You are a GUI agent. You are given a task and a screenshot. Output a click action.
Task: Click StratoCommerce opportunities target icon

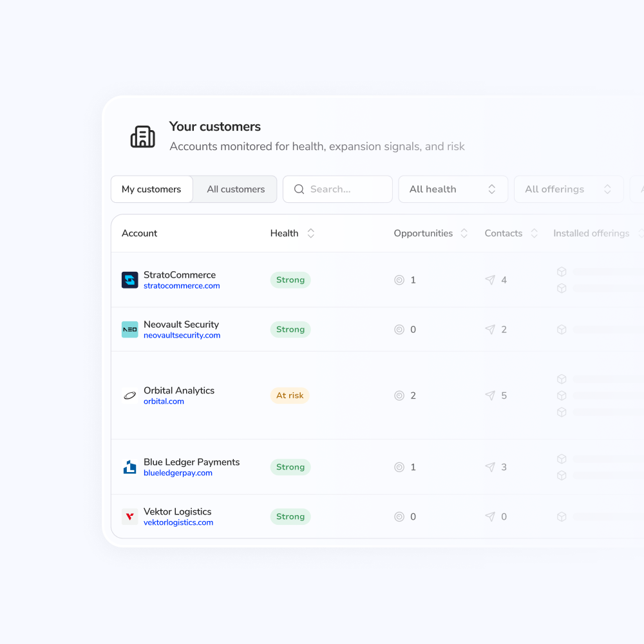399,280
